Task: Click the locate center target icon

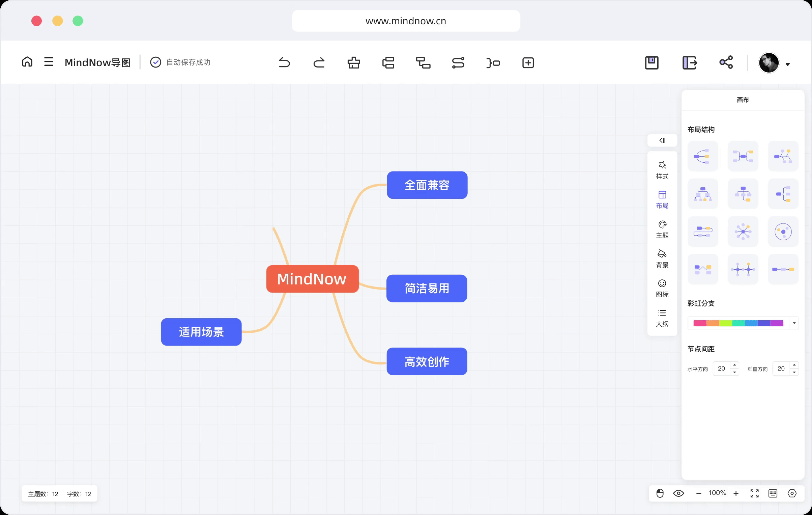Action: point(792,493)
